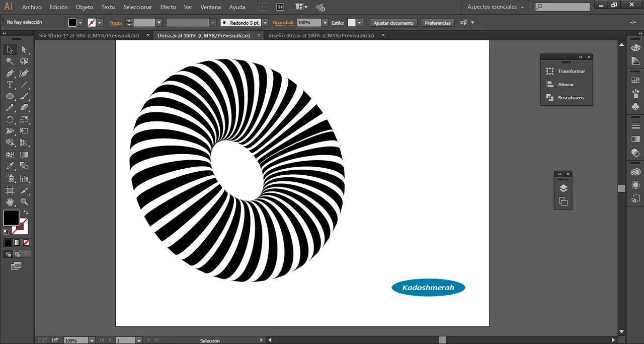
Task: Open the Symbols panel club icon
Action: point(635,107)
